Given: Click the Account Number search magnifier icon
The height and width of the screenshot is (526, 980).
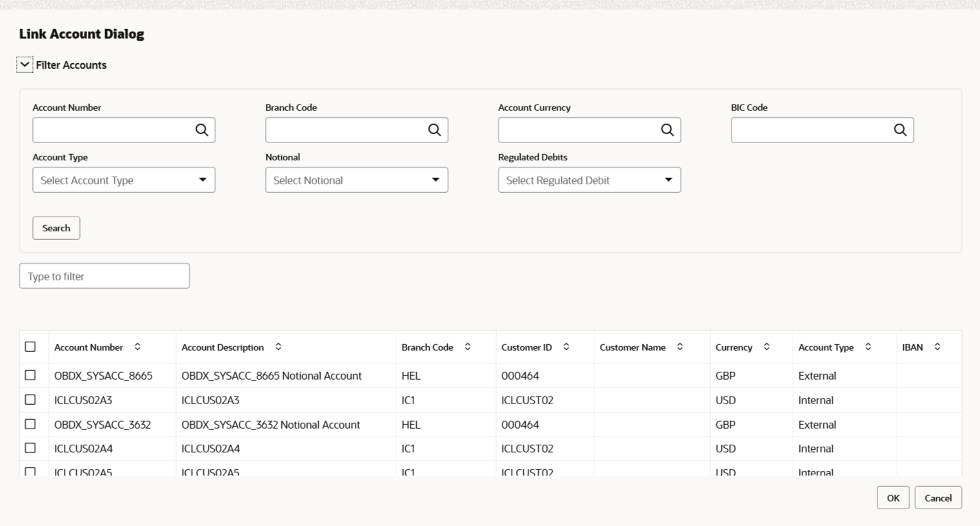Looking at the screenshot, I should coord(202,130).
